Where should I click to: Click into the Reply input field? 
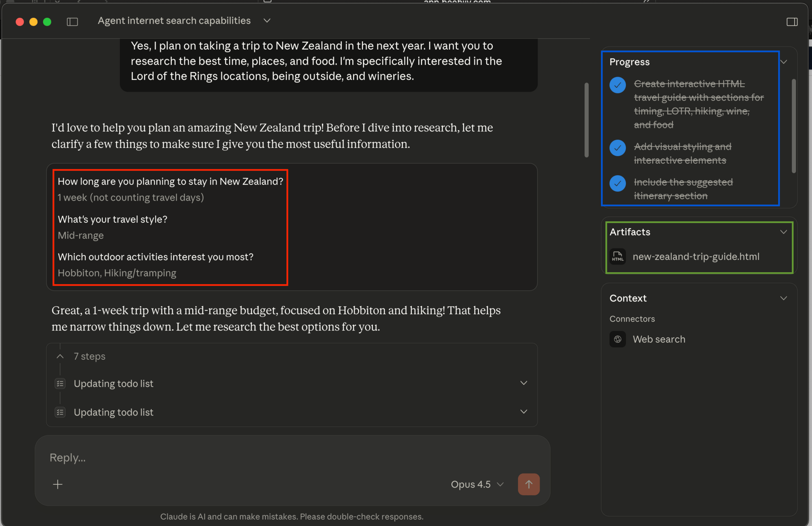pyautogui.click(x=254, y=457)
